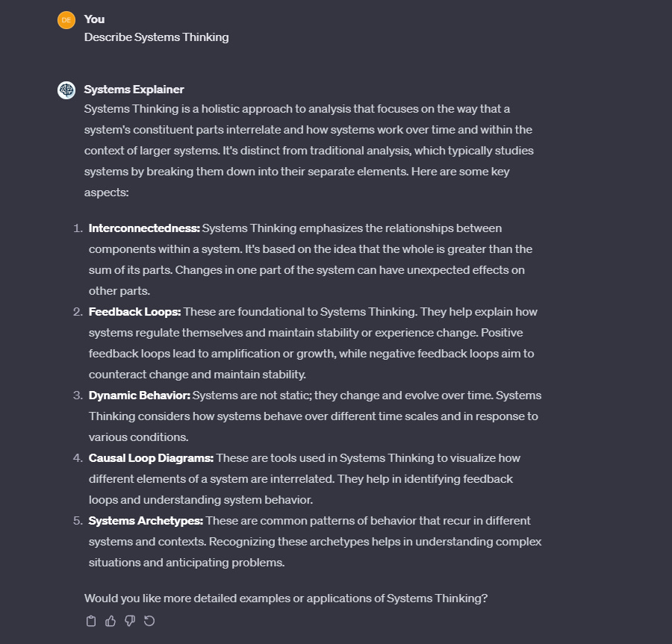Viewport: 672px width, 644px height.
Task: Click the "Dynamic Behavior:" bold heading
Action: tap(140, 396)
